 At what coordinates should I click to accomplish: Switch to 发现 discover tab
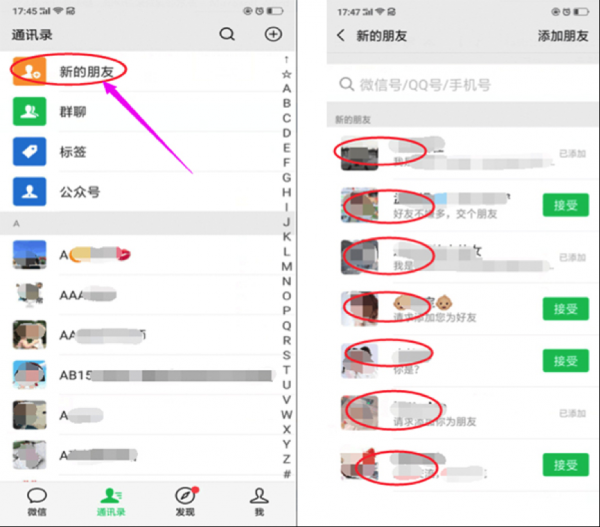pos(186,502)
